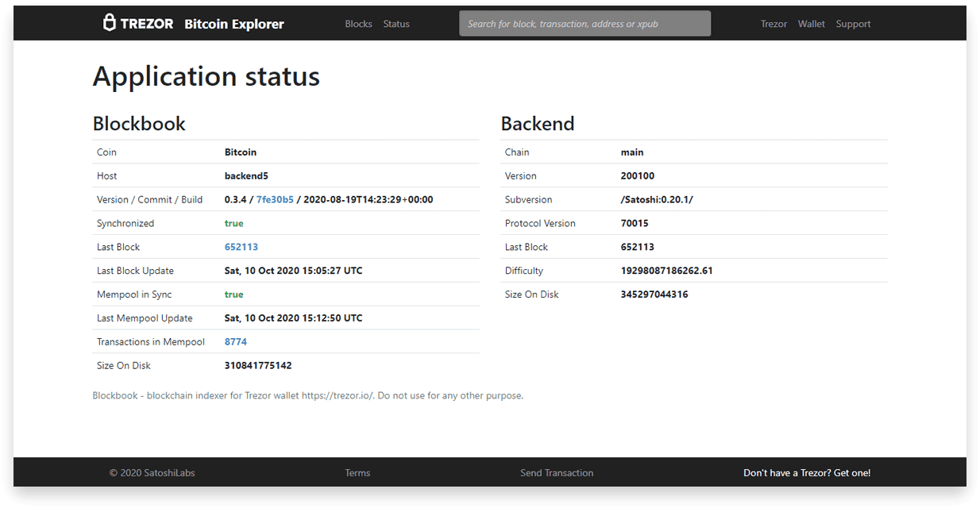Select Last Mempool Update timestamp 15:12:50
The image size is (980, 508).
pos(294,318)
